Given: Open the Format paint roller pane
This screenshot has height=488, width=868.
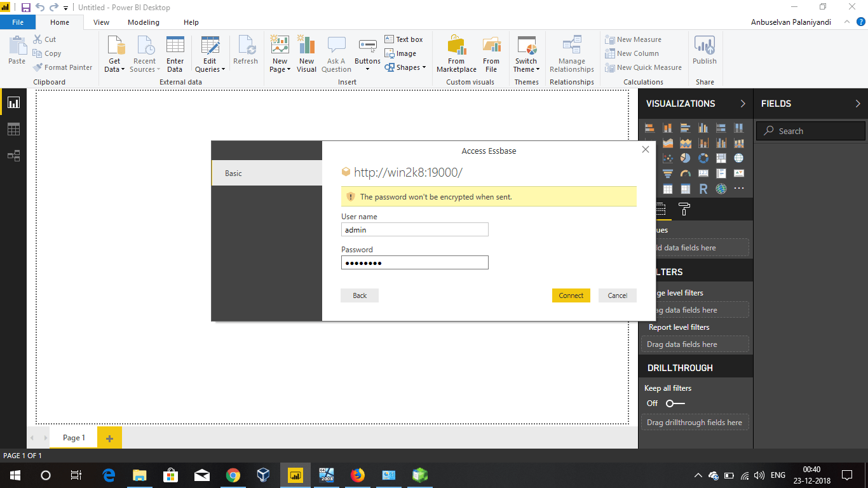Looking at the screenshot, I should (x=684, y=209).
